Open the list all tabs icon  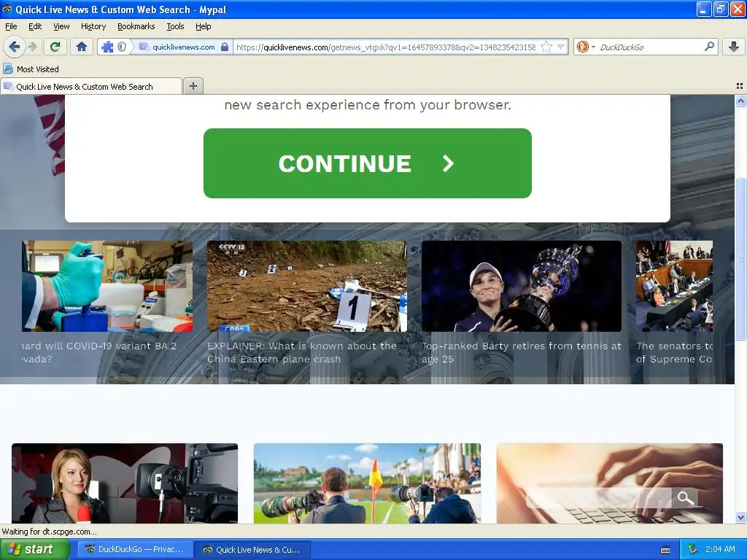click(x=740, y=86)
